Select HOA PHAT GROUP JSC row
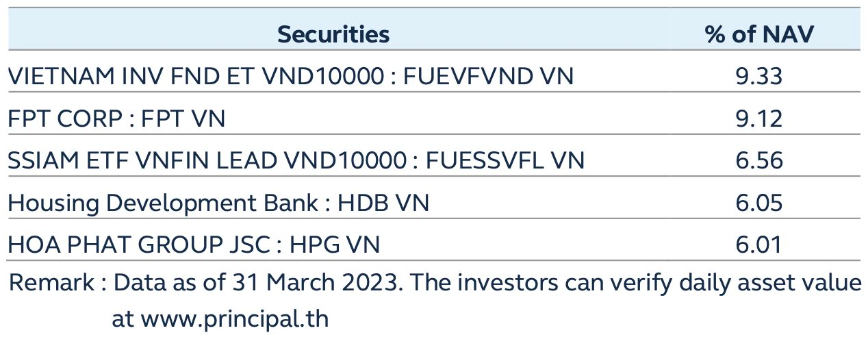 (434, 245)
